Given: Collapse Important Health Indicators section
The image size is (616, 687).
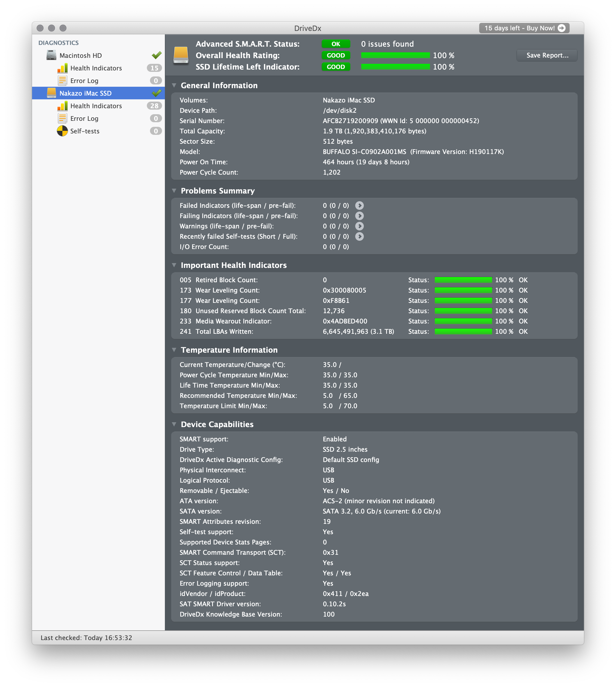Looking at the screenshot, I should click(x=174, y=265).
